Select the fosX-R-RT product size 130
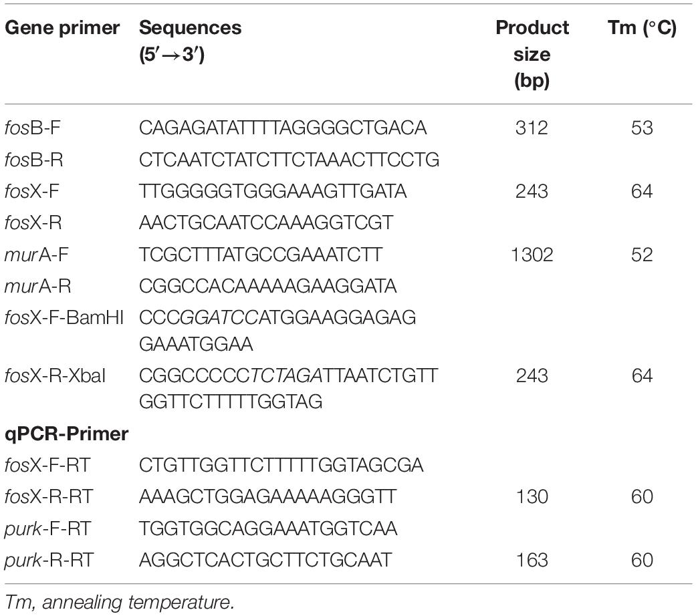This screenshot has height=616, width=696. (532, 496)
